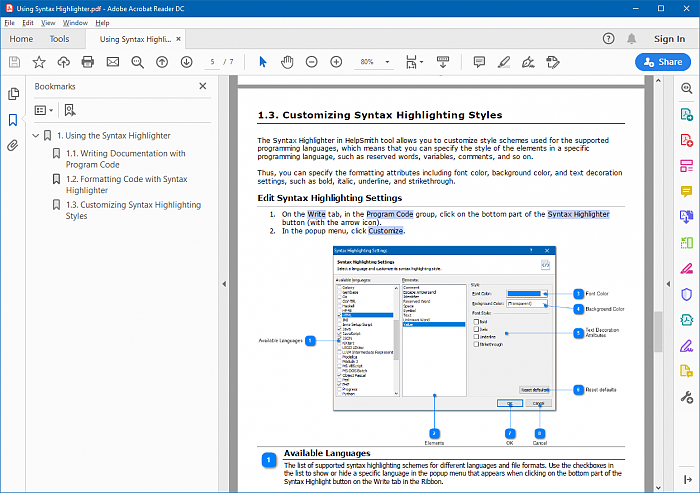Toggle the Page Thumbnails panel

click(13, 93)
